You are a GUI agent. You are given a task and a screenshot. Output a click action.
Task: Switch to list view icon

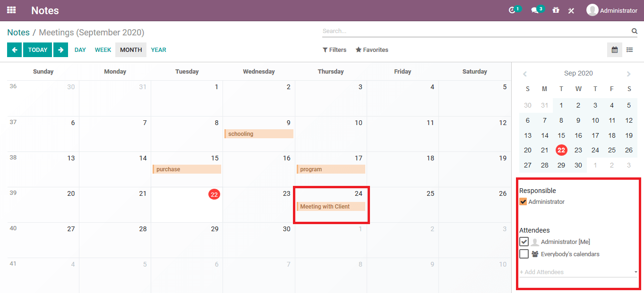(629, 50)
